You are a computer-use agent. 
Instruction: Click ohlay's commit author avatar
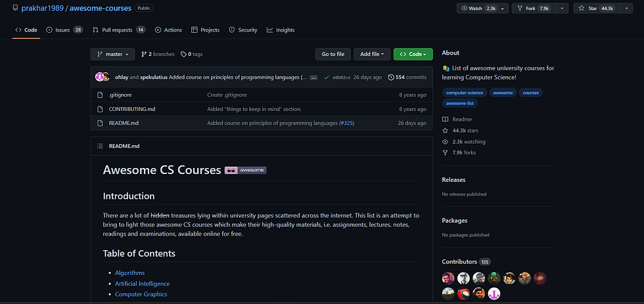[x=99, y=77]
